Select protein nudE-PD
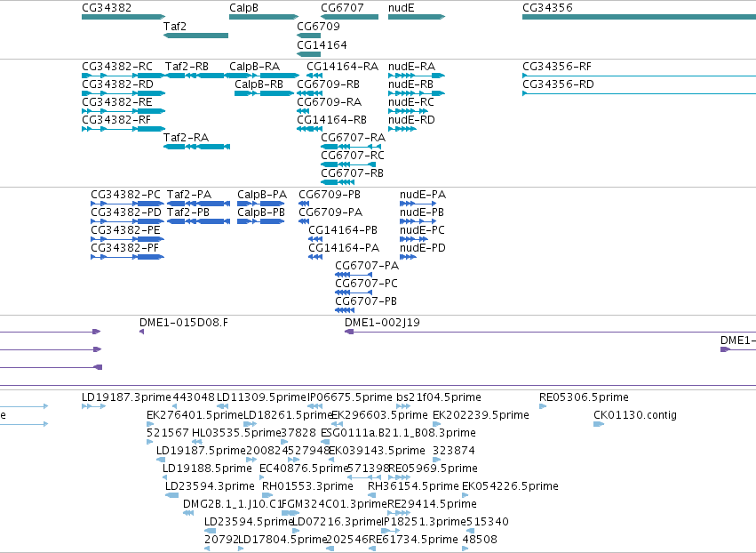The image size is (756, 553). tap(408, 257)
